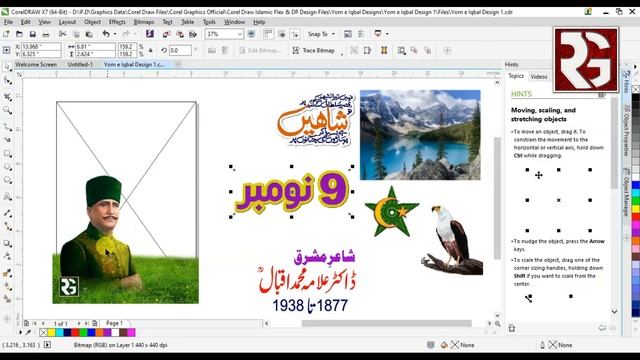Select the eagle image on canvas
Viewport: 640px width, 360px height.
[x=452, y=240]
